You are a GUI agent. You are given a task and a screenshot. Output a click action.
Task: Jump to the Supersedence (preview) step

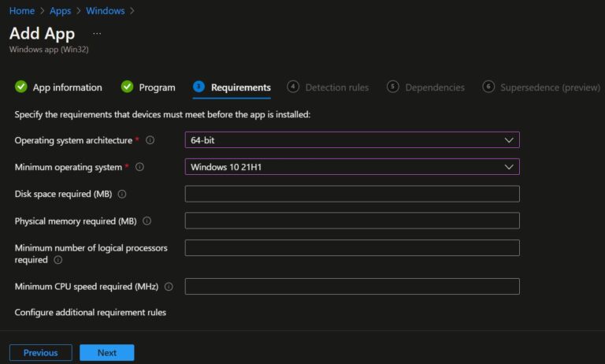tap(541, 87)
